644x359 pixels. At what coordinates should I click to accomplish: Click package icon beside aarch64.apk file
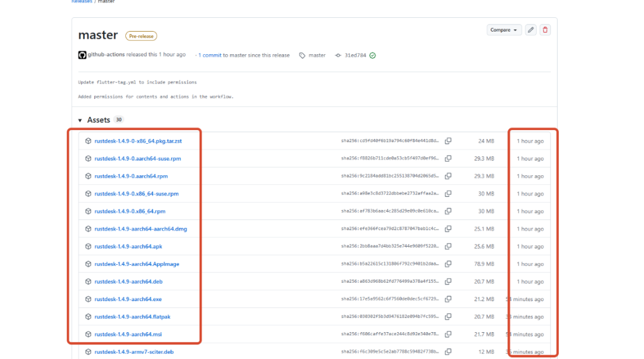coord(88,246)
